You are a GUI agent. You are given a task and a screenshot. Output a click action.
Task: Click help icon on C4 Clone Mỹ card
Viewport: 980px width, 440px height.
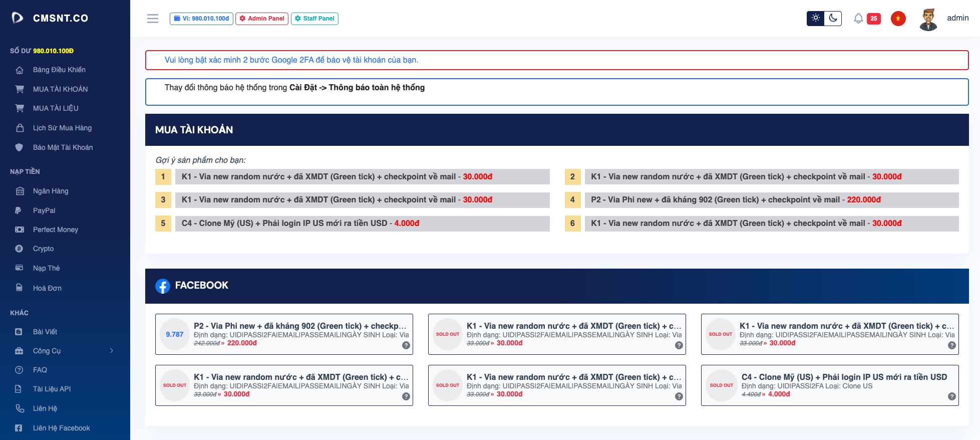point(951,396)
